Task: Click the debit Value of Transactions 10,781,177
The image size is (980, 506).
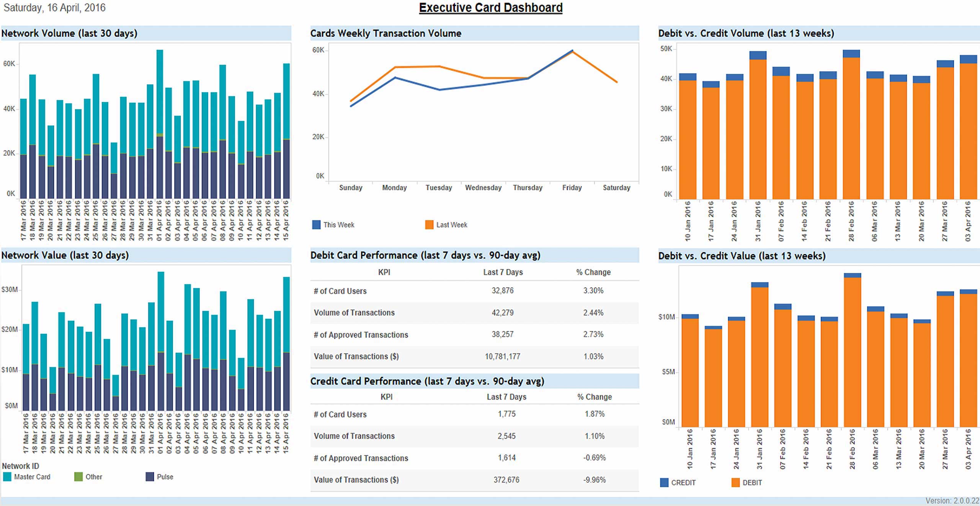Action: [x=502, y=356]
